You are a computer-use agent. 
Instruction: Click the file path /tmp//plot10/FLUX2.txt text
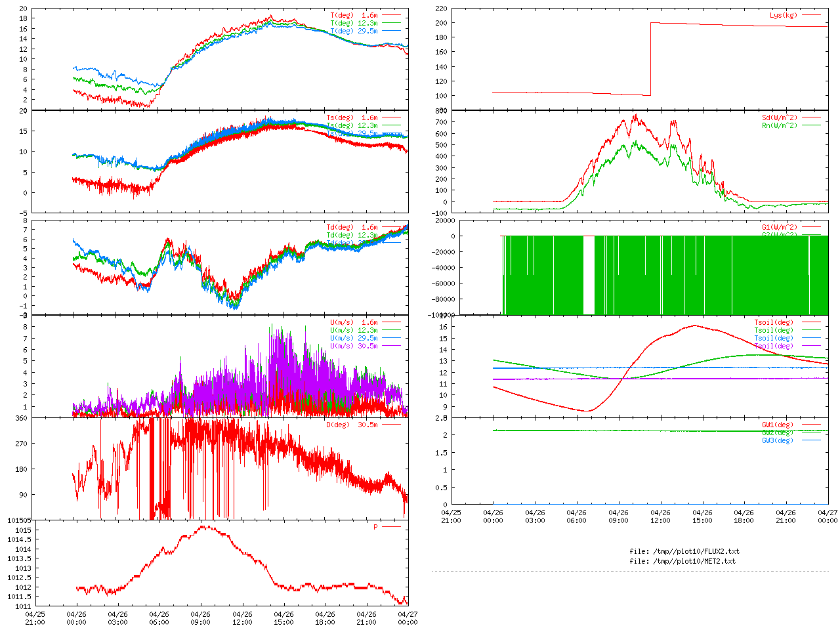[x=696, y=551]
